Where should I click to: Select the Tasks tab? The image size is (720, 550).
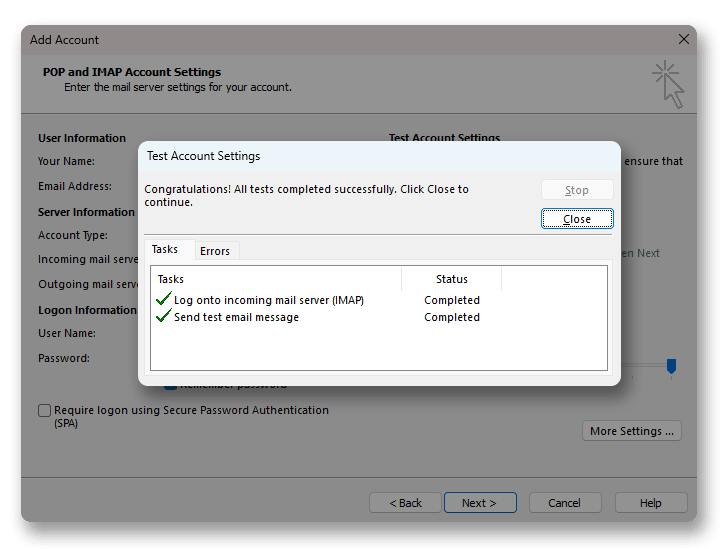tap(164, 249)
